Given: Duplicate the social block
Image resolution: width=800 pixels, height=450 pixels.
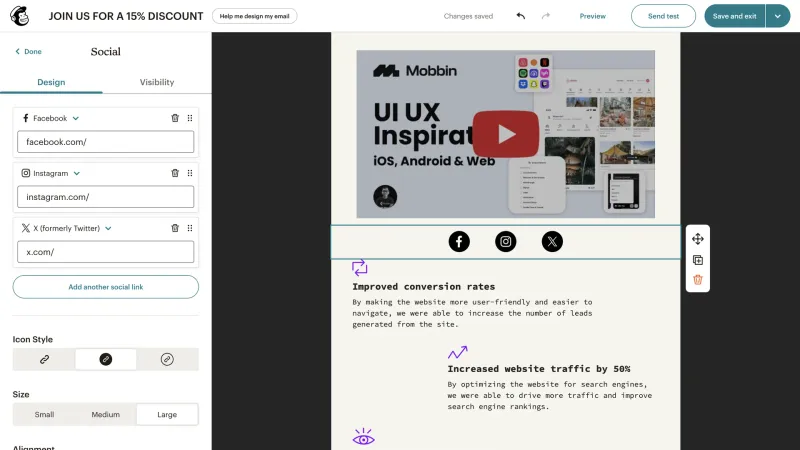Looking at the screenshot, I should (698, 260).
